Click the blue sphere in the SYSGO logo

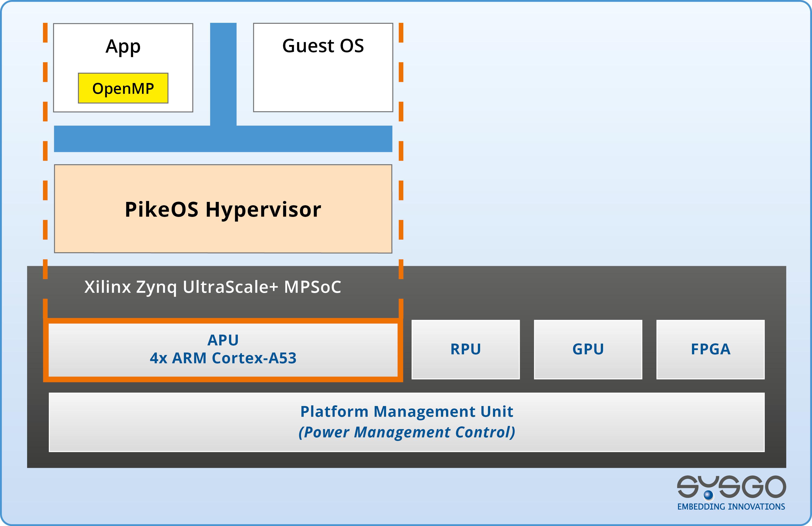(709, 495)
